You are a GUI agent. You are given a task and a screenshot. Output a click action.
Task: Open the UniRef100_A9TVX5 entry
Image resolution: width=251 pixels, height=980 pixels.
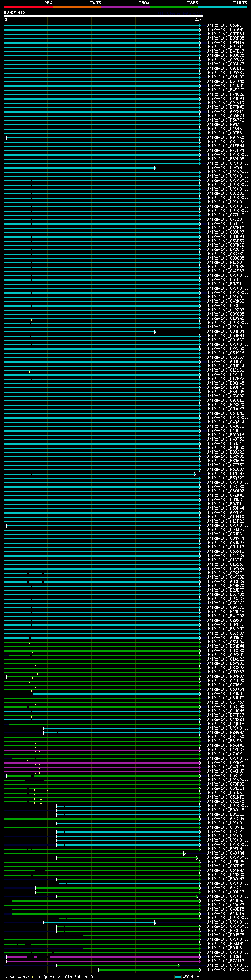tap(225, 138)
